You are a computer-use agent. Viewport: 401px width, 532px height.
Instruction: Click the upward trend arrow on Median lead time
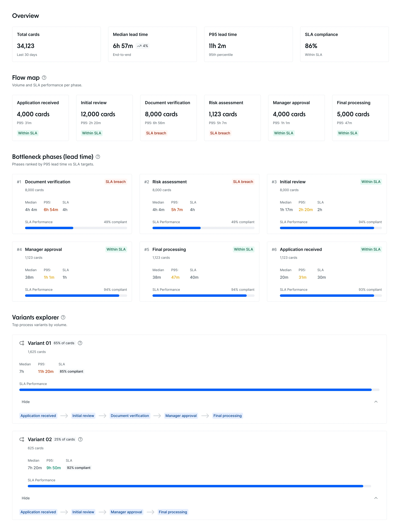(139, 46)
